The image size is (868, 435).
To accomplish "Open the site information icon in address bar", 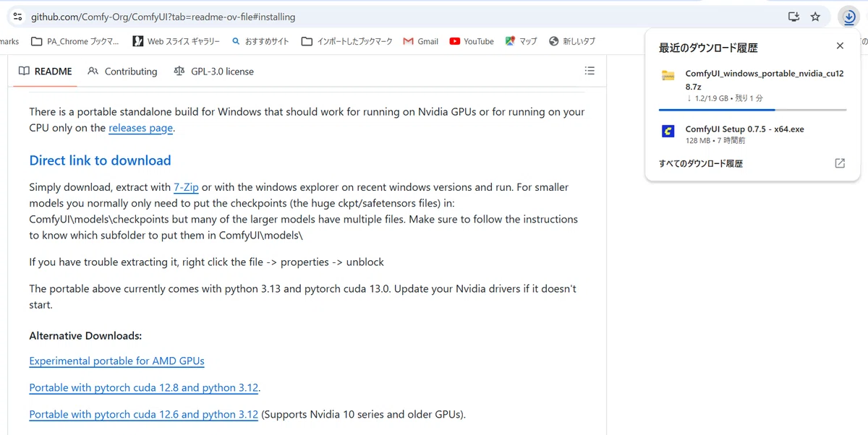I will coord(18,16).
